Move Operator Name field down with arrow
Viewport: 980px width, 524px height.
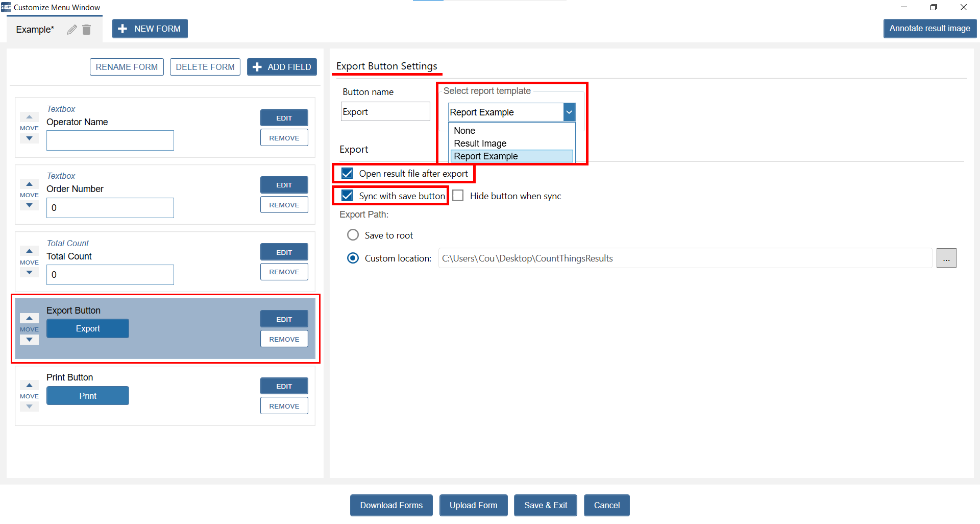pyautogui.click(x=29, y=138)
